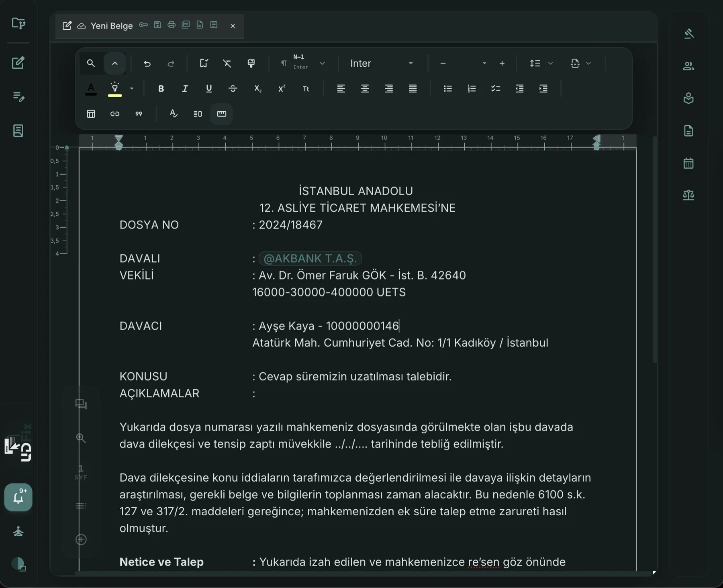Insert a numbered list
Screen dimensions: 723x588
(472, 89)
